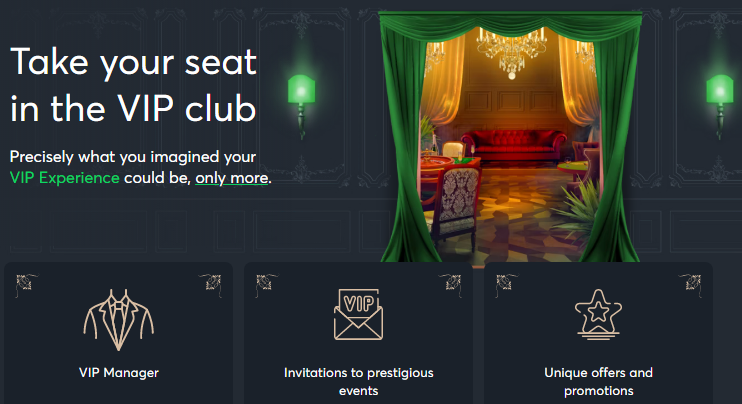The image size is (742, 404).
Task: Click the VIP envelope invitation icon
Action: click(x=358, y=315)
